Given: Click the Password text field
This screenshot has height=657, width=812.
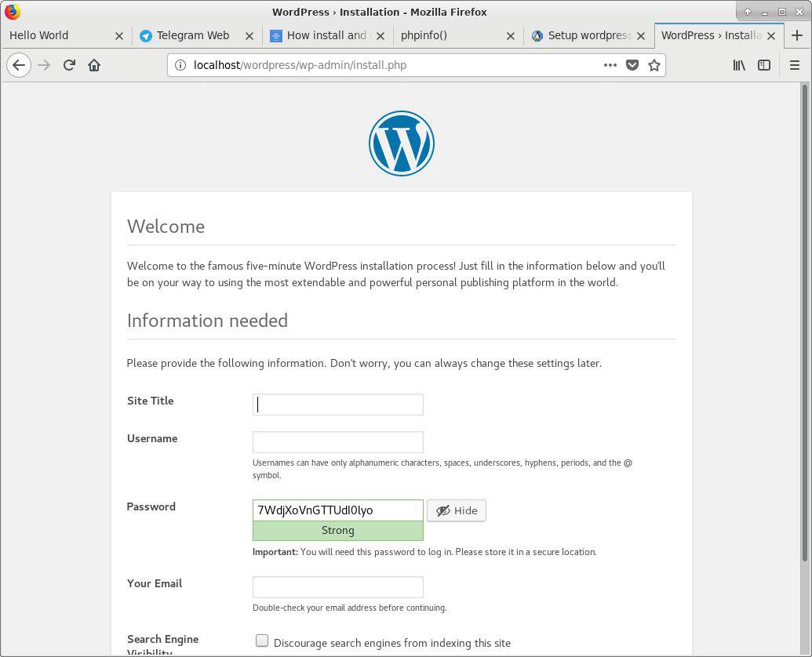Looking at the screenshot, I should [337, 510].
